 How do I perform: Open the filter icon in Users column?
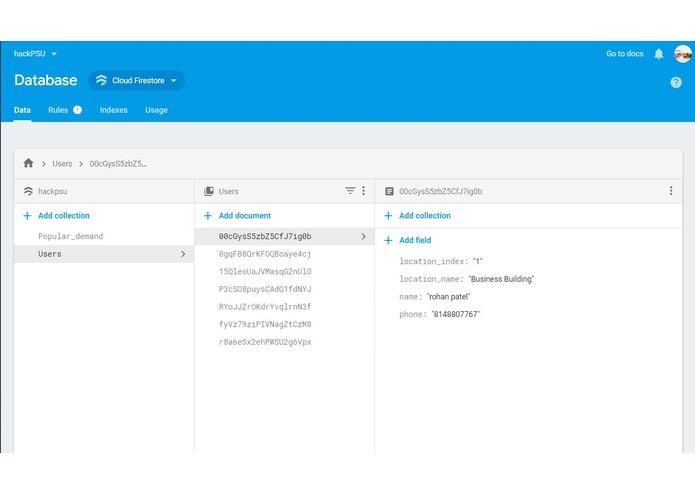point(350,191)
